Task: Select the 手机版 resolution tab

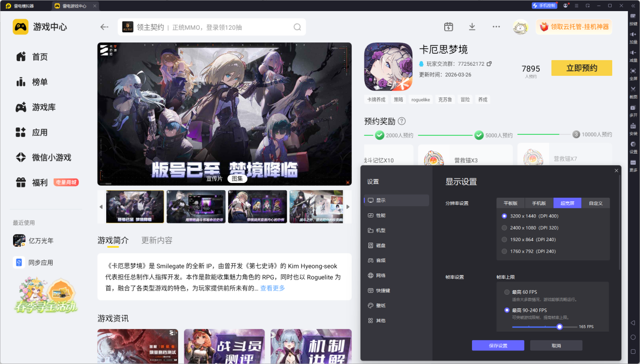Action: pyautogui.click(x=539, y=203)
